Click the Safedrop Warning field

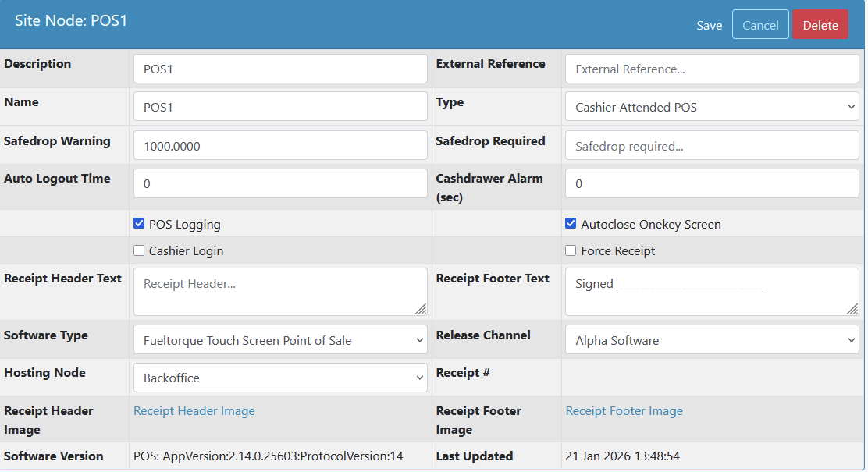pos(280,146)
